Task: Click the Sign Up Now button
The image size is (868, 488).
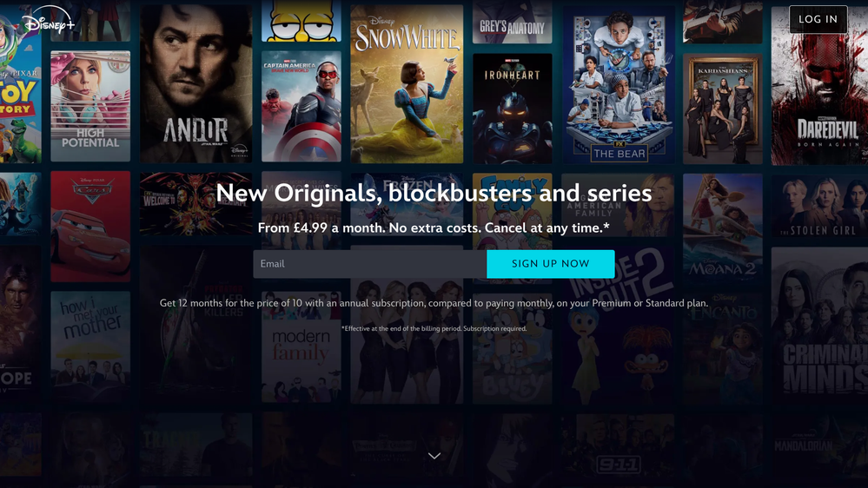Action: (x=550, y=264)
